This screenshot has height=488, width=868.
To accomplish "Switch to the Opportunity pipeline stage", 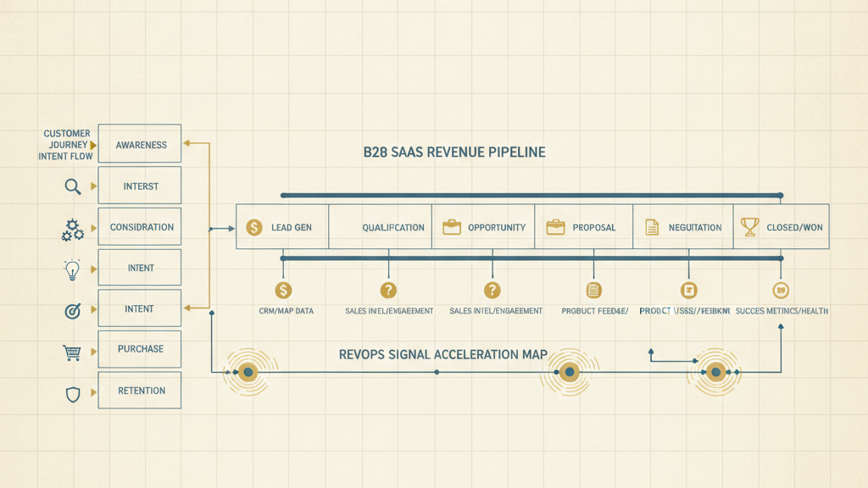I will tap(483, 227).
